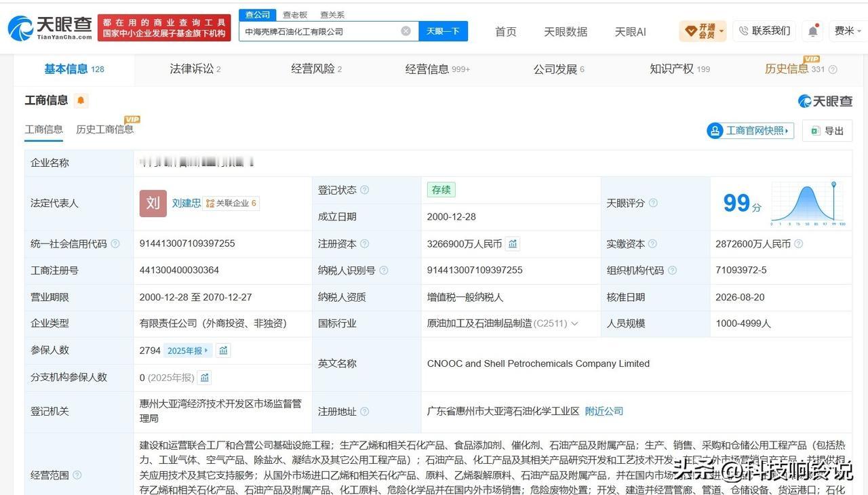Expand the 国标行业 industry chevron
Image resolution: width=868 pixels, height=495 pixels.
coord(575,324)
